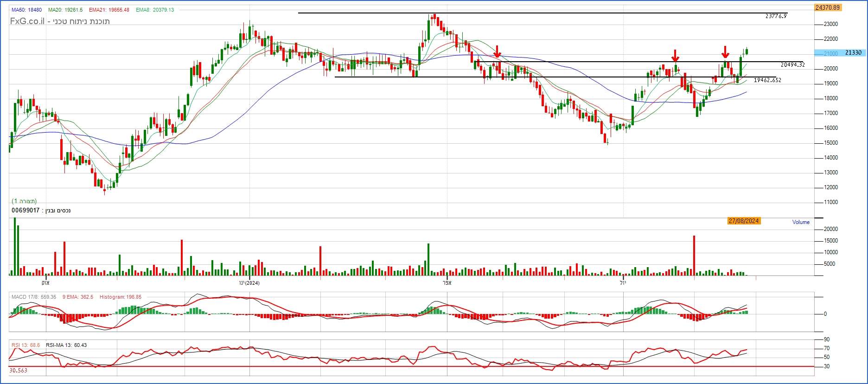Click the 23776.9 resistance line label
Viewport: 868px width, 384px height.
click(x=776, y=16)
